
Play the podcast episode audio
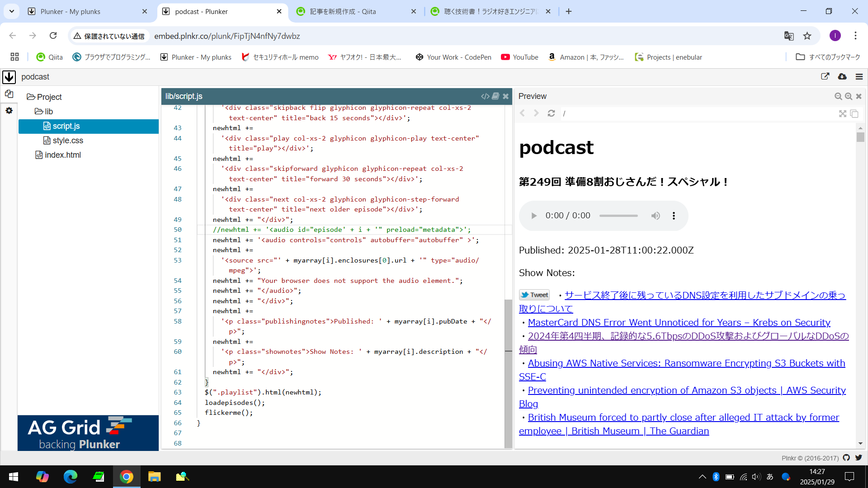534,216
